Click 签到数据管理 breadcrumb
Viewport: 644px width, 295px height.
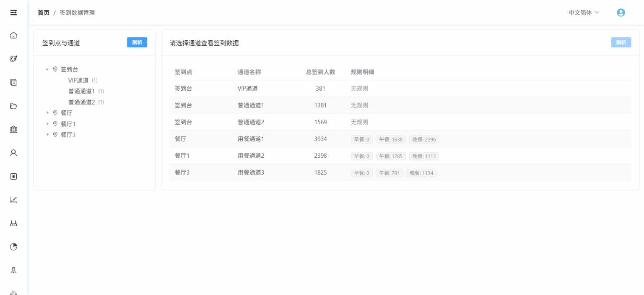[77, 13]
